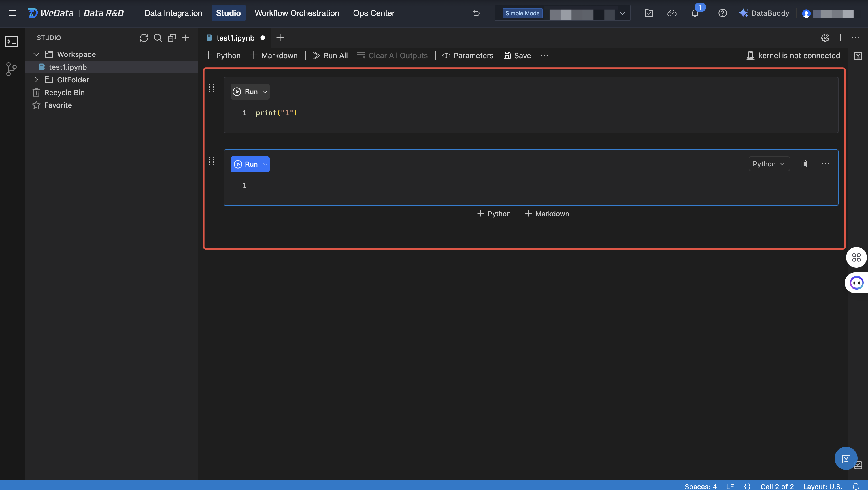This screenshot has height=490, width=868.
Task: Collapse the Workspace folder
Action: pos(36,54)
